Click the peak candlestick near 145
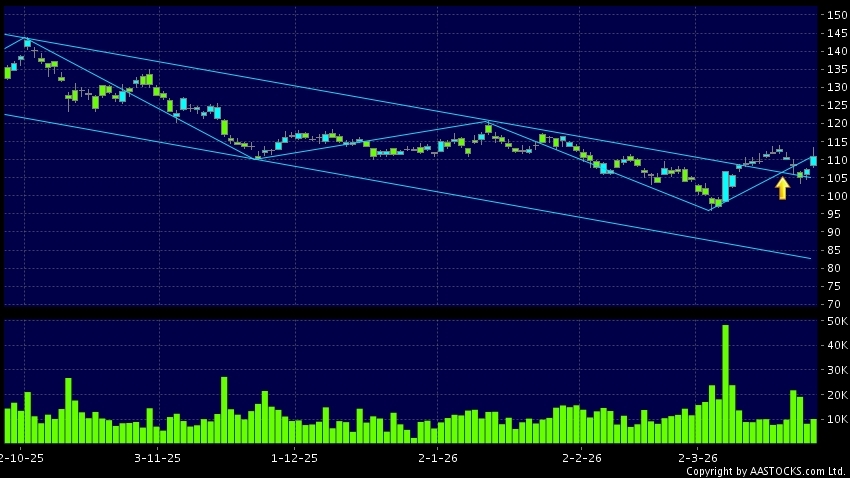 [27, 44]
